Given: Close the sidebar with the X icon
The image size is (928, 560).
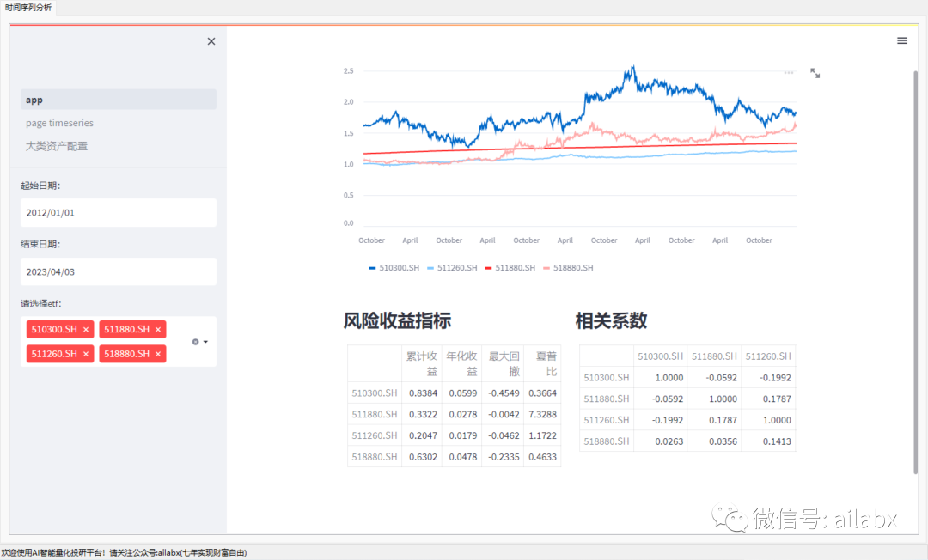Looking at the screenshot, I should (211, 41).
